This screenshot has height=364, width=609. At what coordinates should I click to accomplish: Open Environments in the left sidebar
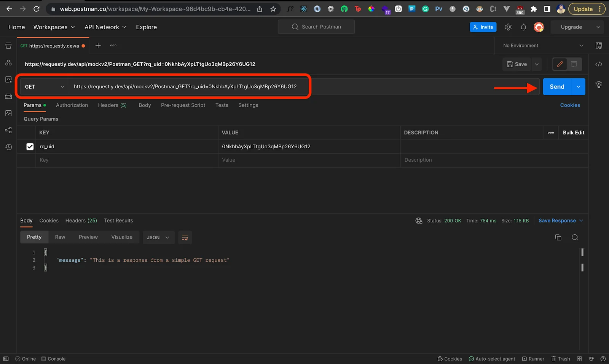pos(8,79)
